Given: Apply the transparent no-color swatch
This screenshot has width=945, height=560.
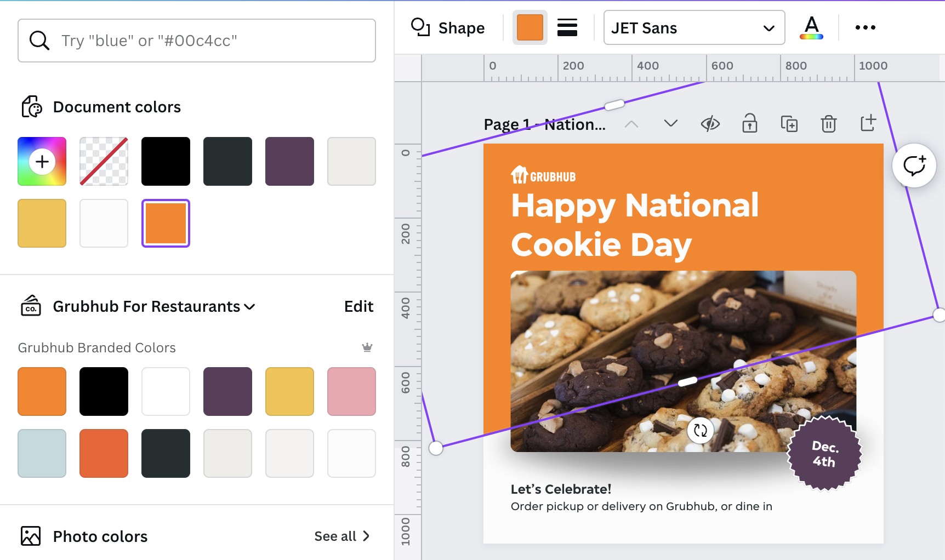Looking at the screenshot, I should pos(104,161).
